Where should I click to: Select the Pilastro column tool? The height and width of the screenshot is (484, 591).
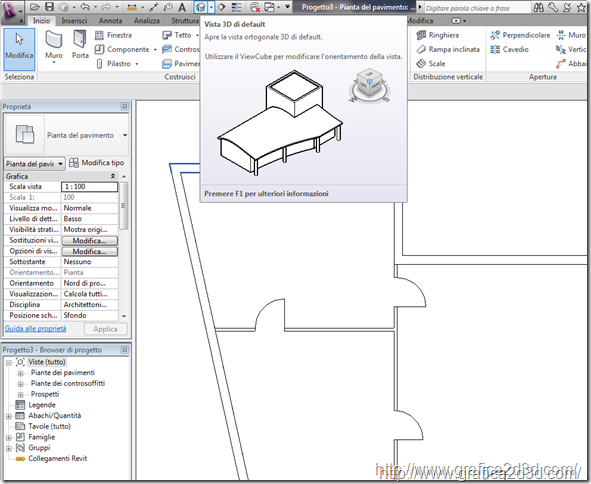coord(113,64)
